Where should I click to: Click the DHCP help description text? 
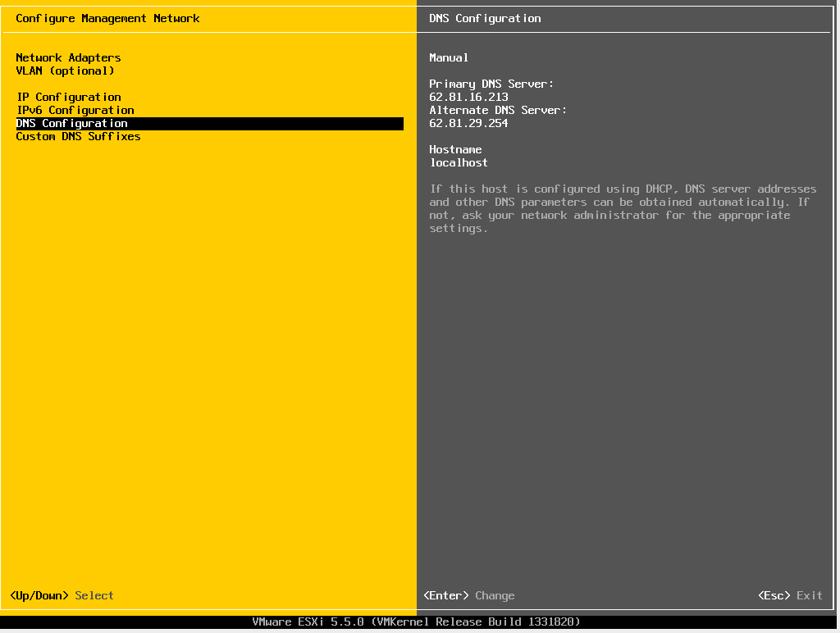click(x=623, y=208)
